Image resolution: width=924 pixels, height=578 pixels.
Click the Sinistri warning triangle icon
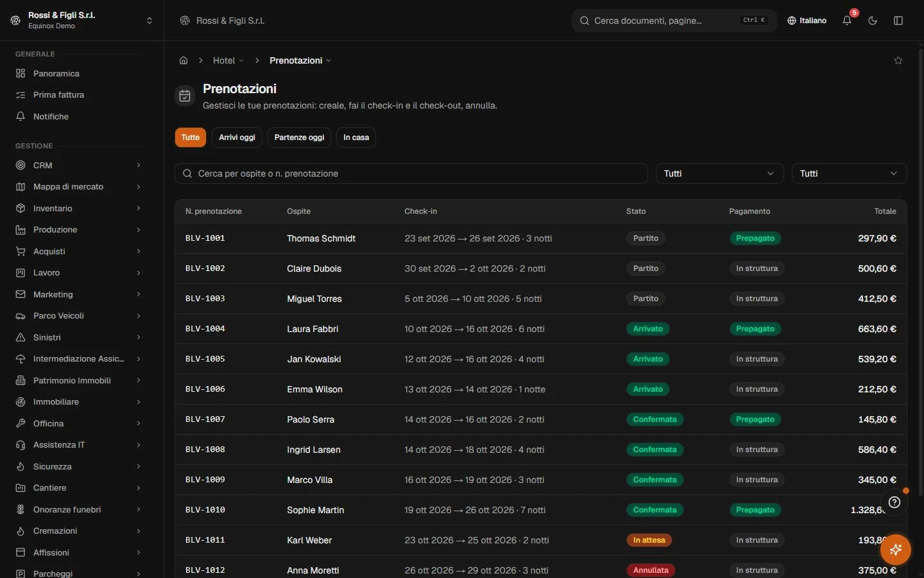21,337
